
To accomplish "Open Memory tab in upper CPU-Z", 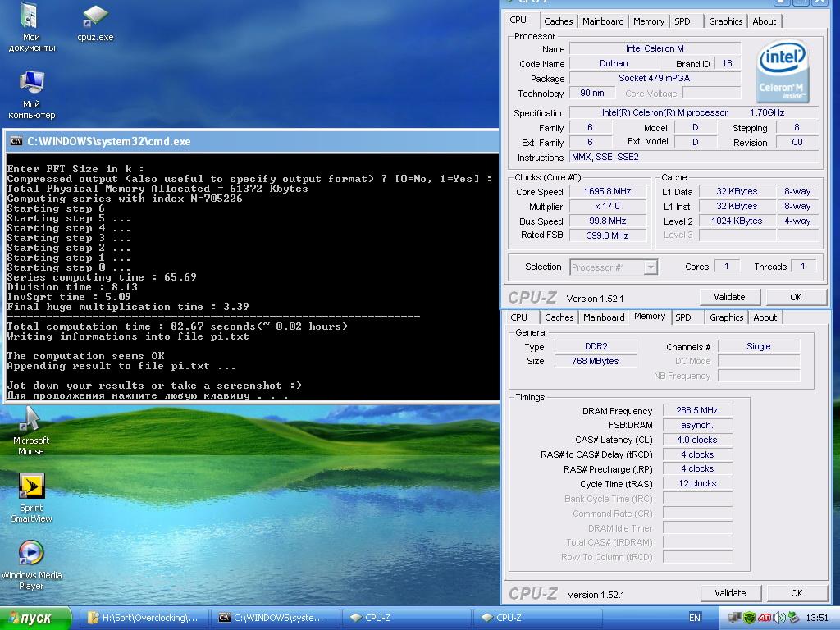I will [648, 21].
